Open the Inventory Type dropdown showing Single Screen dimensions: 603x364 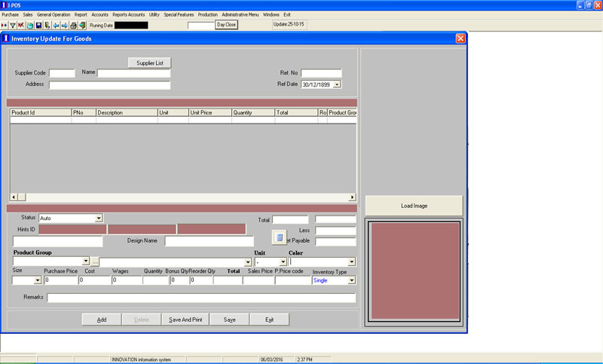tap(351, 280)
